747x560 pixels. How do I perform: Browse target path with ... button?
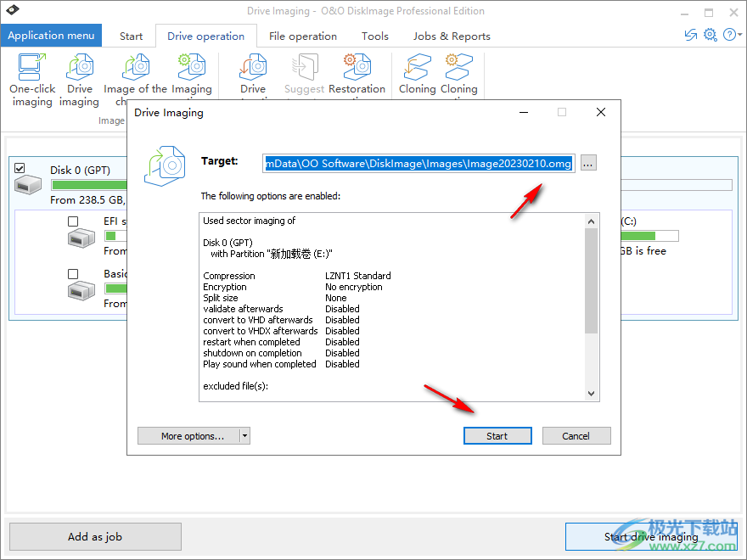tap(588, 163)
